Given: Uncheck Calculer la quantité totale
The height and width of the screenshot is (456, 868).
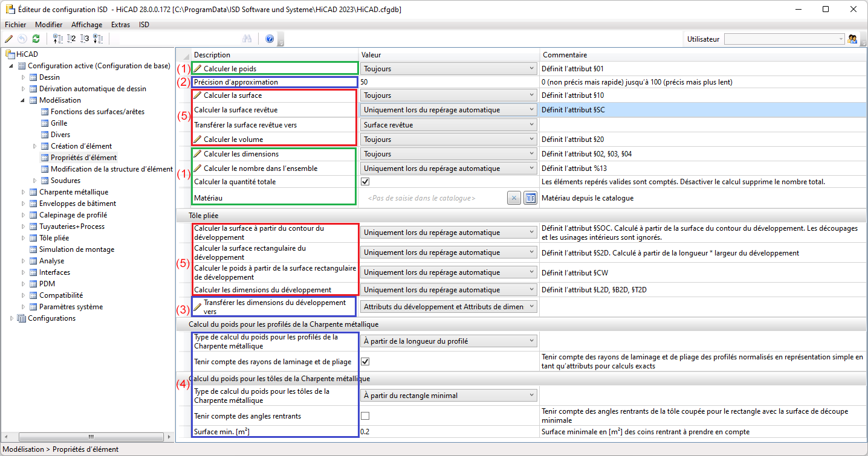Looking at the screenshot, I should click(365, 182).
